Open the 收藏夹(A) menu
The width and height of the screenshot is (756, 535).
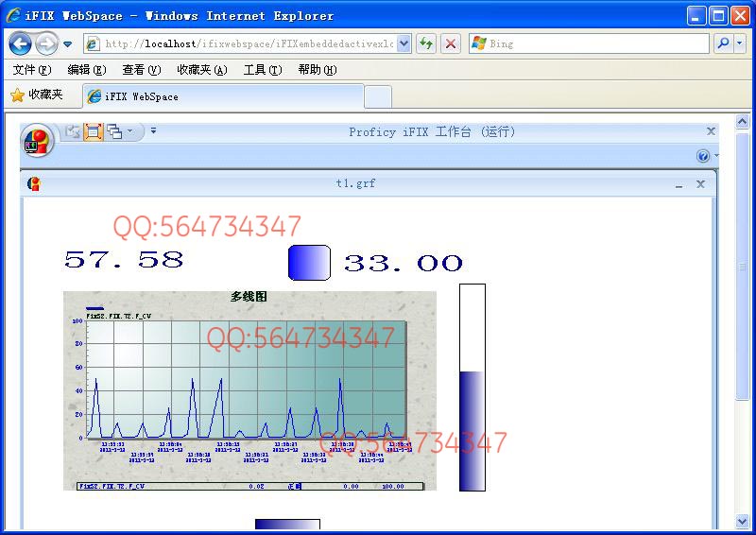[202, 70]
